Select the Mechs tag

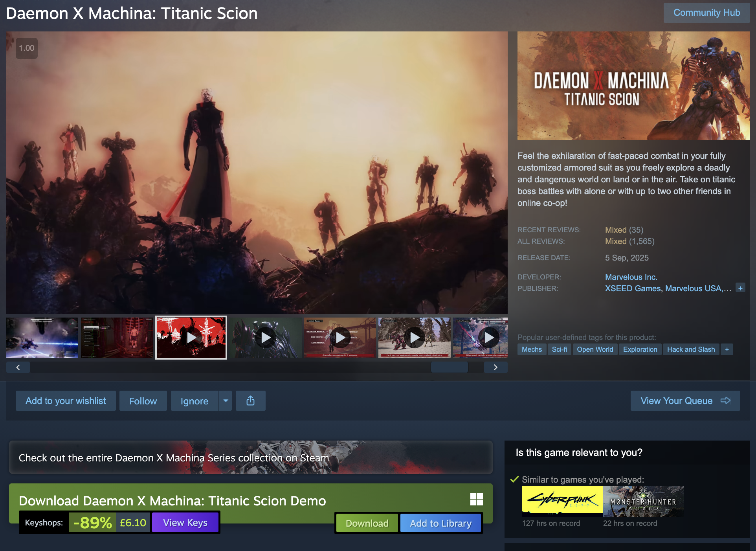point(532,349)
